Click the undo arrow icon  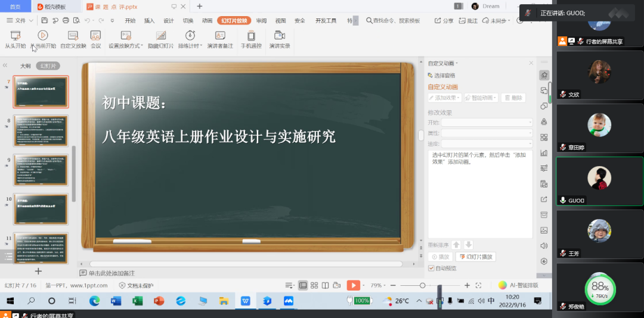(x=87, y=20)
